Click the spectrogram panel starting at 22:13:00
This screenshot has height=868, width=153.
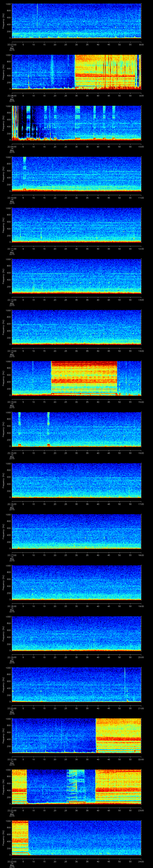pos(76,327)
